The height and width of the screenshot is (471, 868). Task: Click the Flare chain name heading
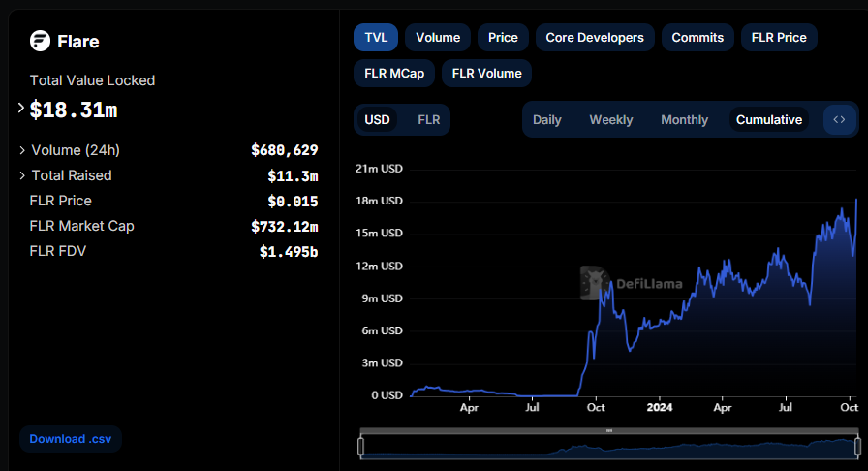[x=78, y=42]
